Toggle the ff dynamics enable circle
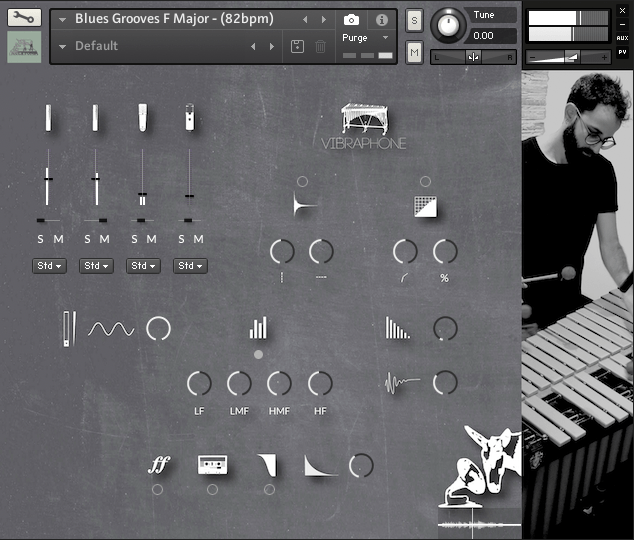This screenshot has height=540, width=634. 157,489
